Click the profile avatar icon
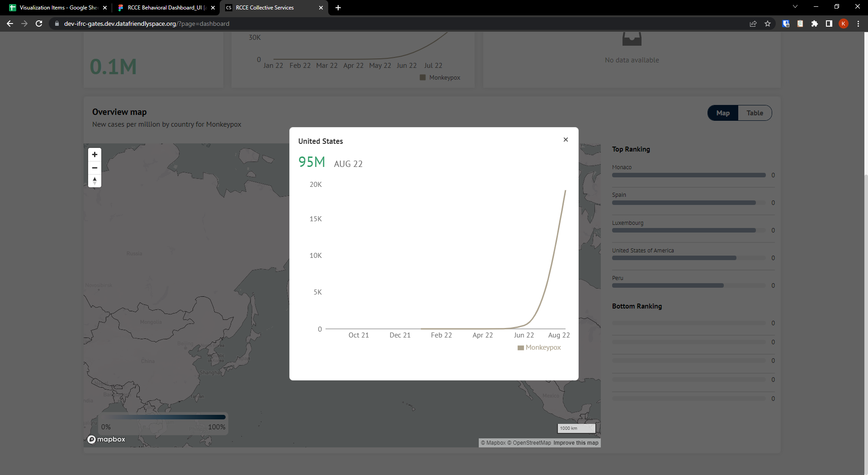This screenshot has height=475, width=868. click(x=844, y=24)
